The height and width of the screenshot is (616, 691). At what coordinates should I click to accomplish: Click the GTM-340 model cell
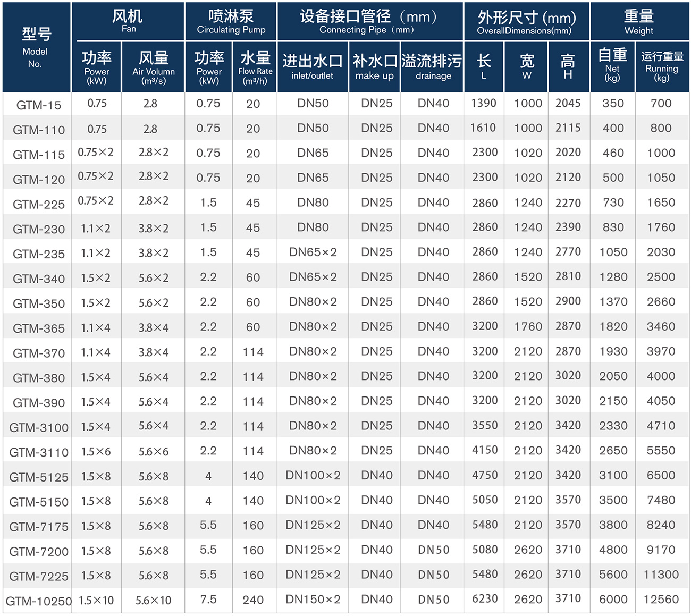39,279
